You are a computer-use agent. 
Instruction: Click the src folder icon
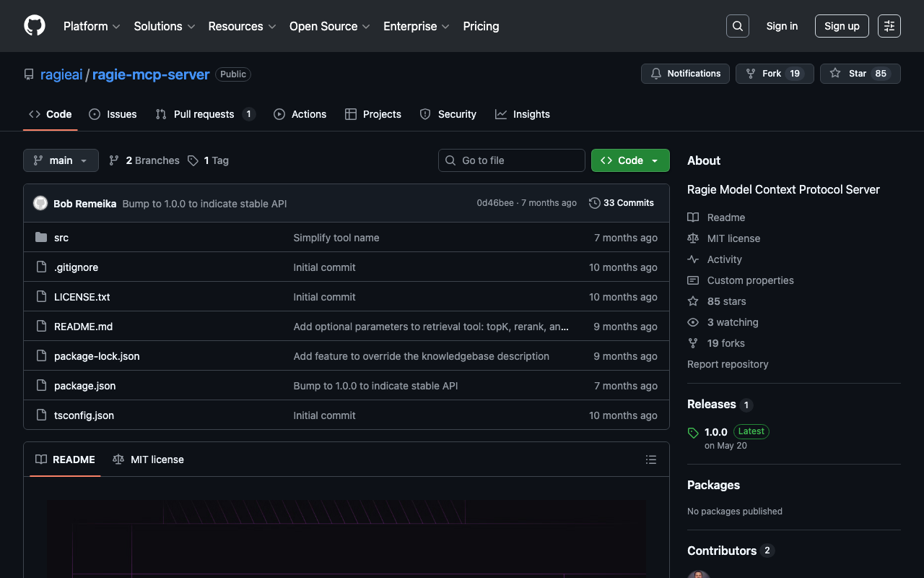[x=41, y=238]
